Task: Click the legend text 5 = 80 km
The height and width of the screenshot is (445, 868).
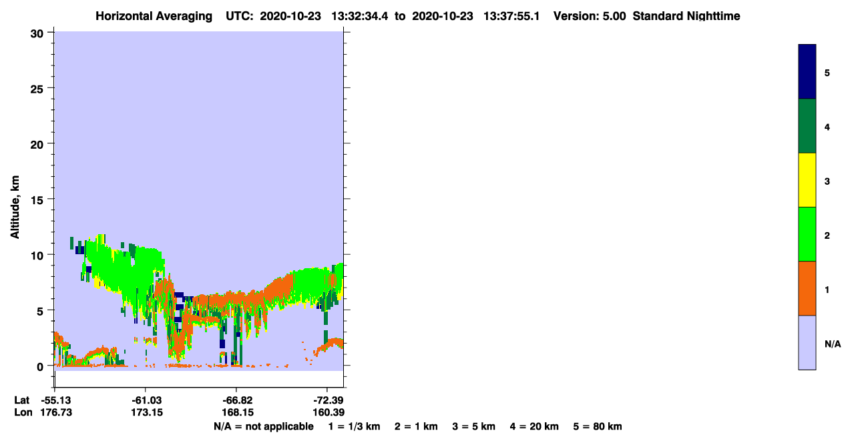Action: tap(598, 426)
